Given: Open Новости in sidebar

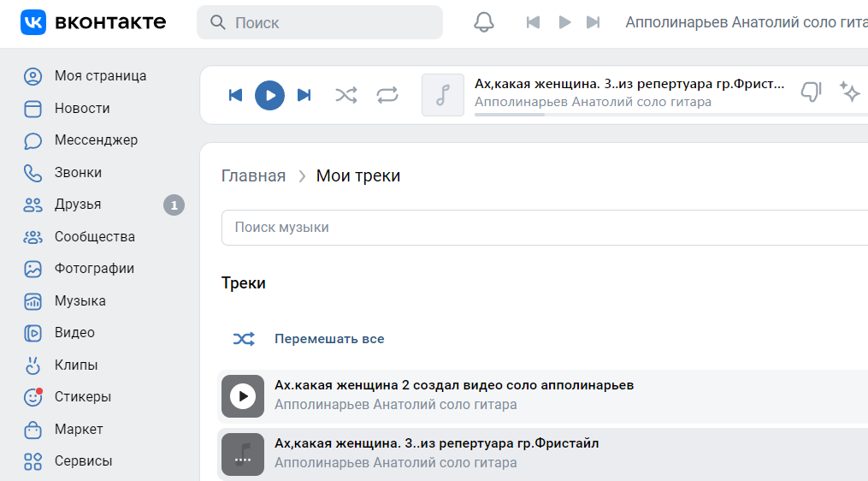Looking at the screenshot, I should coord(82,108).
